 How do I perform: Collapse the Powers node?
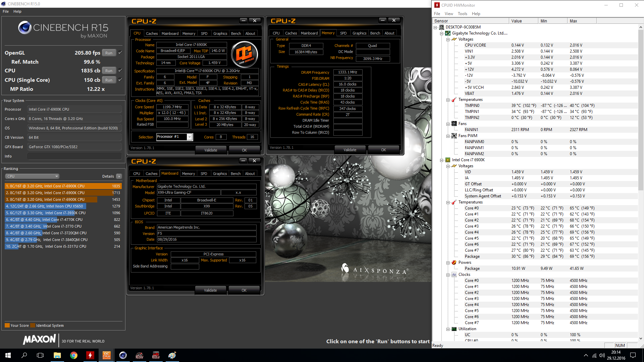pyautogui.click(x=448, y=263)
